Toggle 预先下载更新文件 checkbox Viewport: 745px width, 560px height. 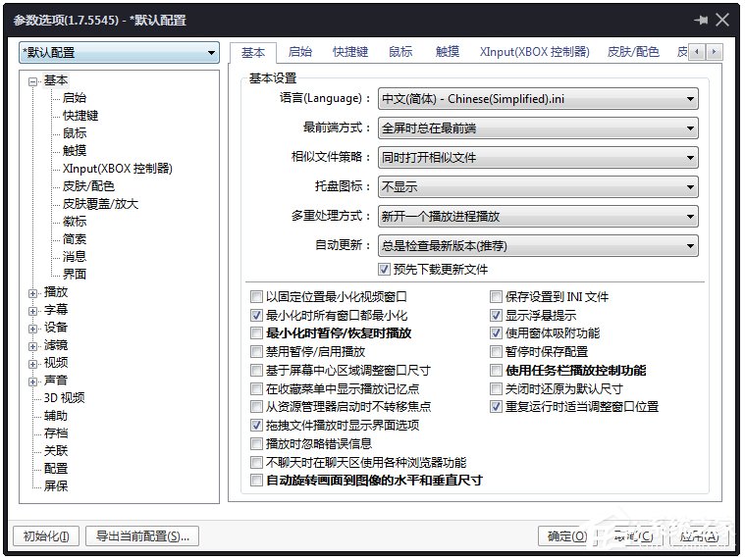pos(384,270)
